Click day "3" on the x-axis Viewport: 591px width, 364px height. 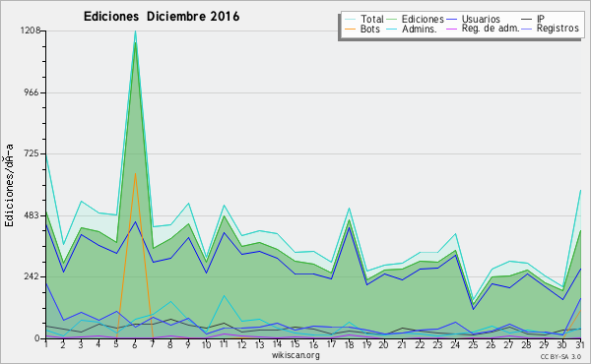point(81,344)
